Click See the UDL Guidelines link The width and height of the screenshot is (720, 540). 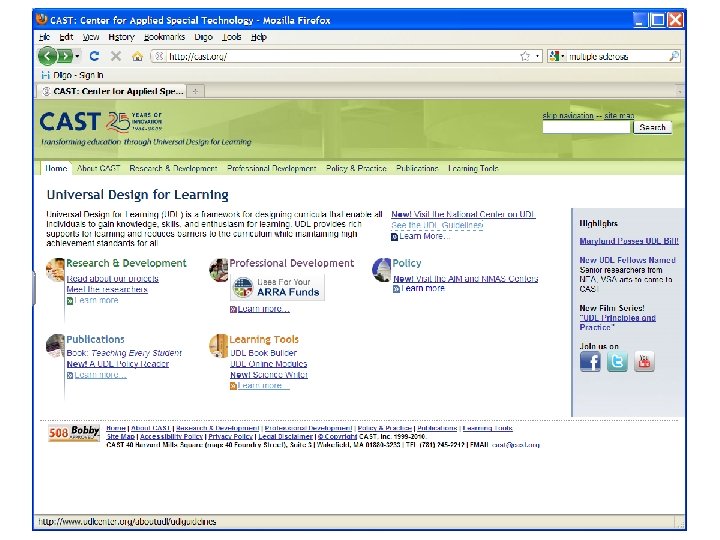pos(437,225)
